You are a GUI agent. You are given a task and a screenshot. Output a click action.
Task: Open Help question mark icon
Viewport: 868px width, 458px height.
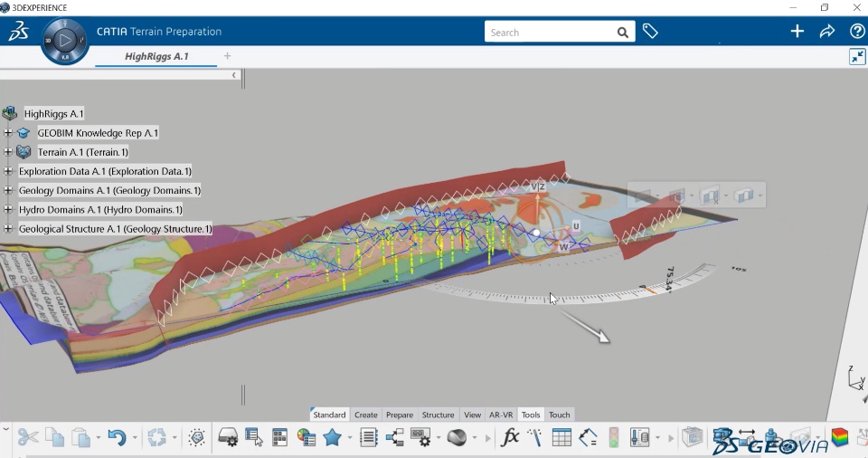coord(857,32)
